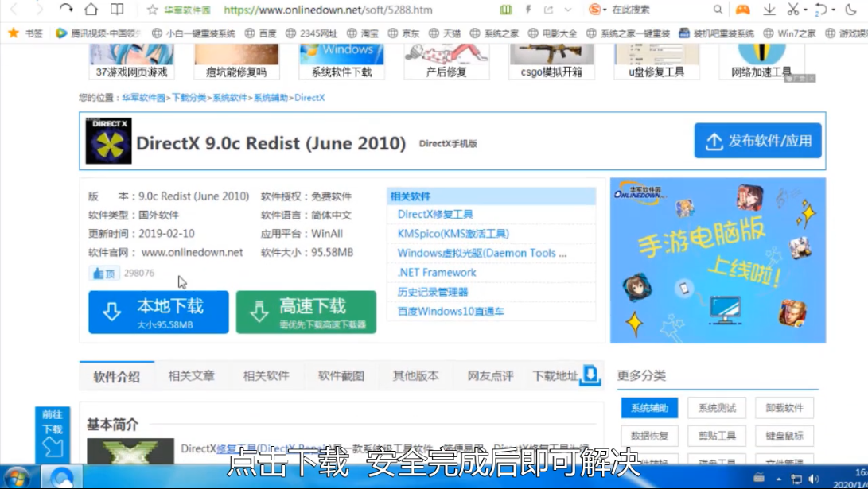Toggle night mode moon icon
Image resolution: width=868 pixels, height=489 pixels.
pos(850,9)
